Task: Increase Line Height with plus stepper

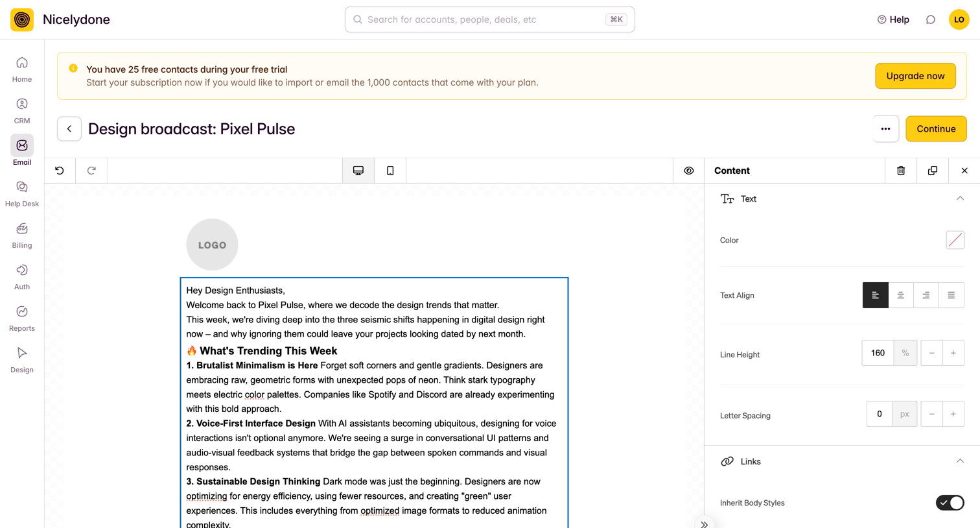Action: [x=953, y=353]
